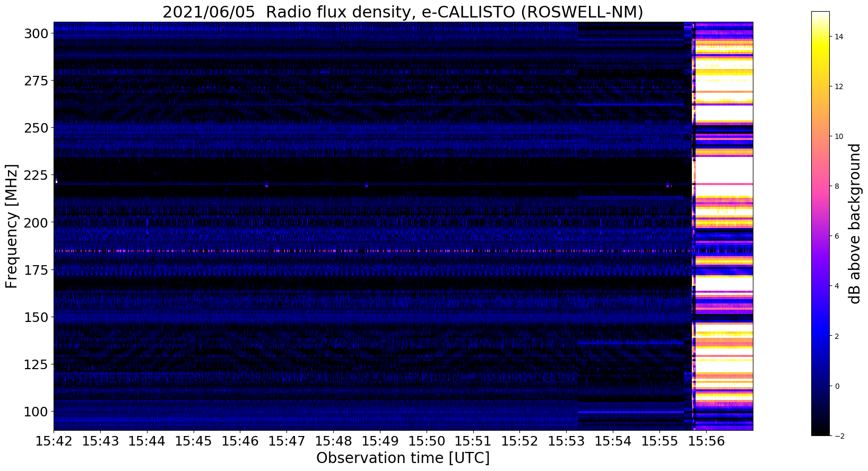The width and height of the screenshot is (868, 471).
Task: Click the colorbar tick label 12
Action: (x=840, y=86)
